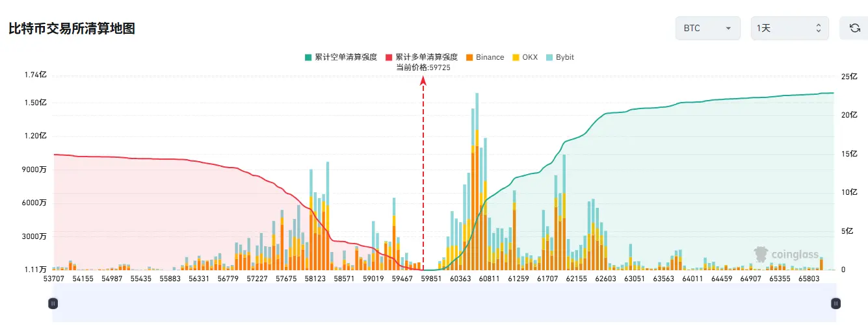Click x-axis label 58123
Image resolution: width=868 pixels, height=328 pixels.
coord(315,278)
